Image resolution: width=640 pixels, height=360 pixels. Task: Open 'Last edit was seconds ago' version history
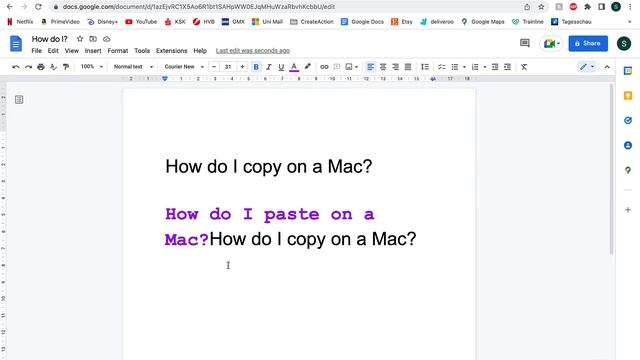pyautogui.click(x=253, y=51)
